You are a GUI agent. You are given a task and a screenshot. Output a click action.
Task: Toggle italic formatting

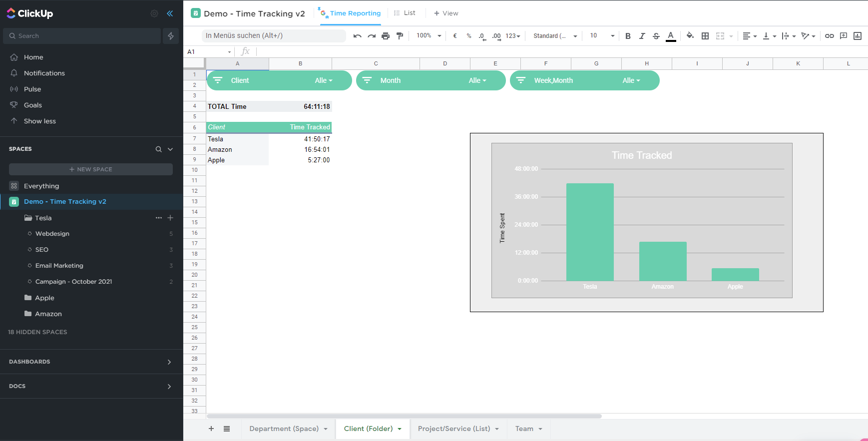coord(642,36)
